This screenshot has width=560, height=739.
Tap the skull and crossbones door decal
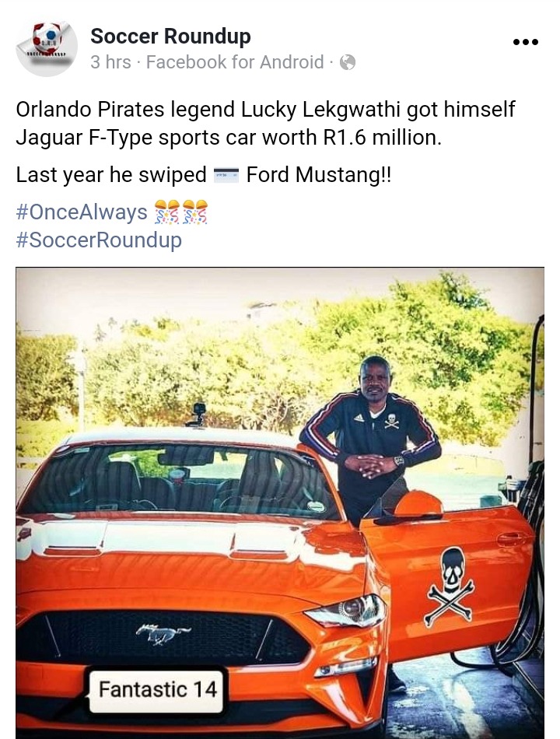pos(450,587)
